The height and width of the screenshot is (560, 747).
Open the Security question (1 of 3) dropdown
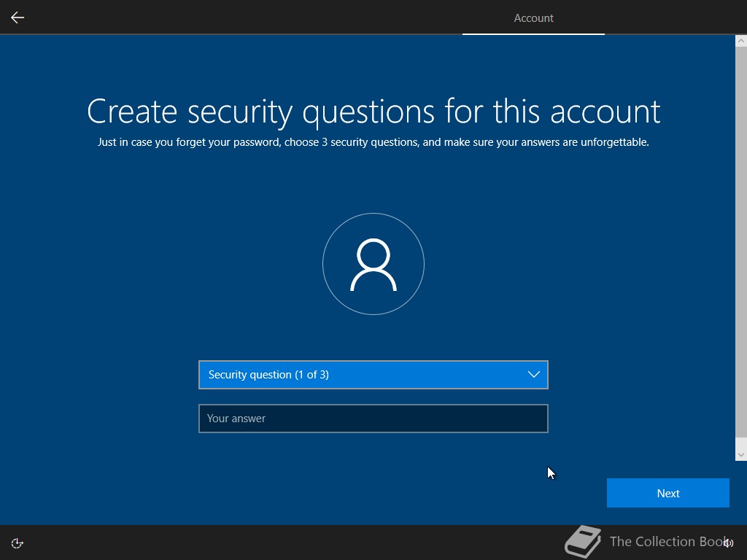(373, 375)
